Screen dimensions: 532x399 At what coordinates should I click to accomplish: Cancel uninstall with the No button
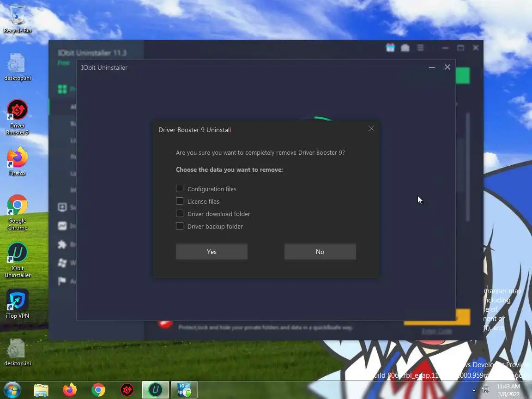[320, 252]
